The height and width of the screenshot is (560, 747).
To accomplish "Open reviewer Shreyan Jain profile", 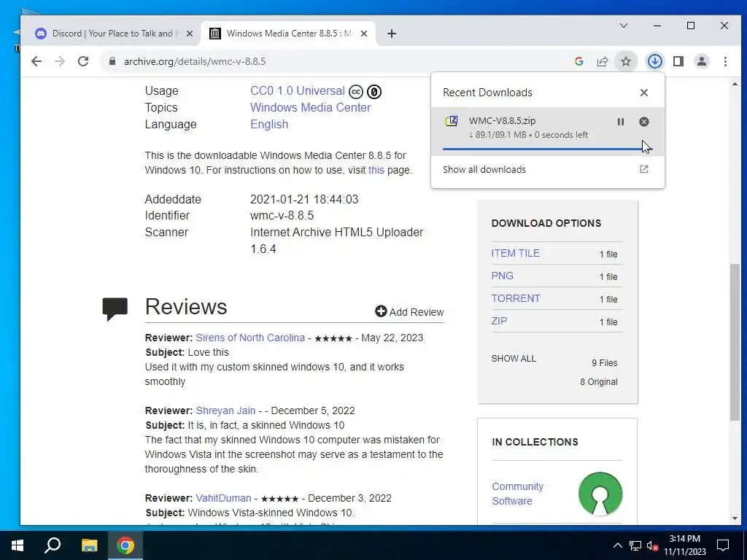I will pos(225,411).
